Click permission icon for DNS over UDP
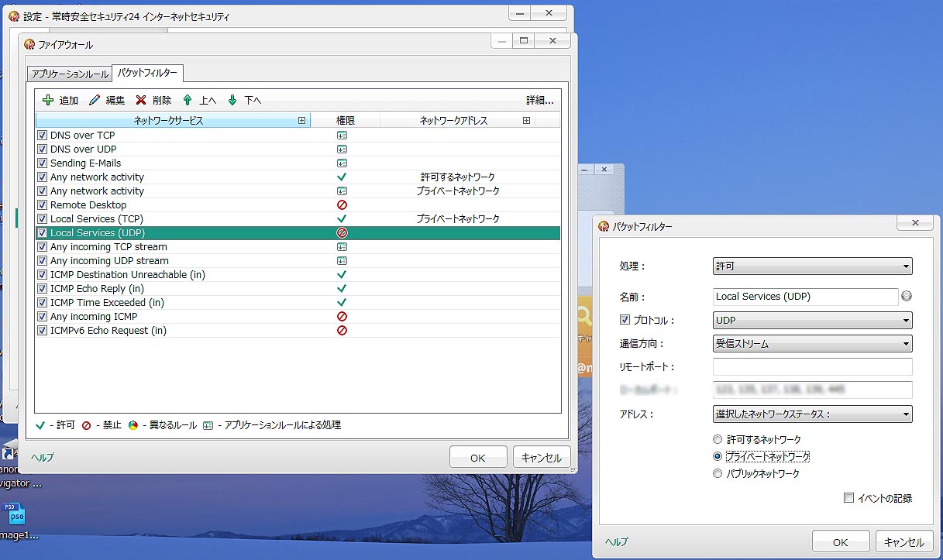The height and width of the screenshot is (560, 943). [342, 149]
